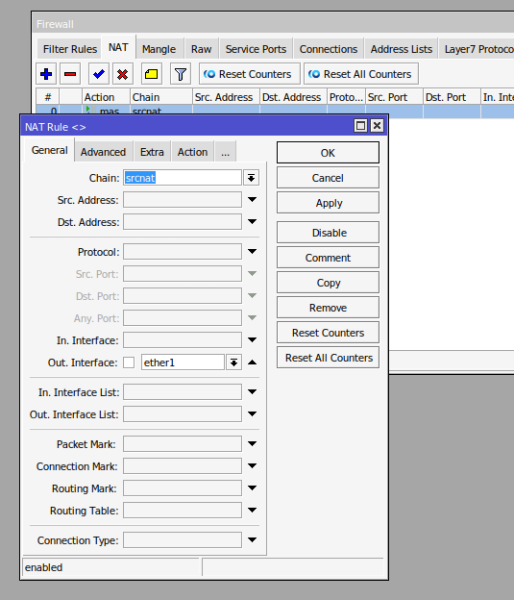Screen dimensions: 514x600
Task: Switch to Advanced tab in NAT Rule
Action: tap(103, 152)
